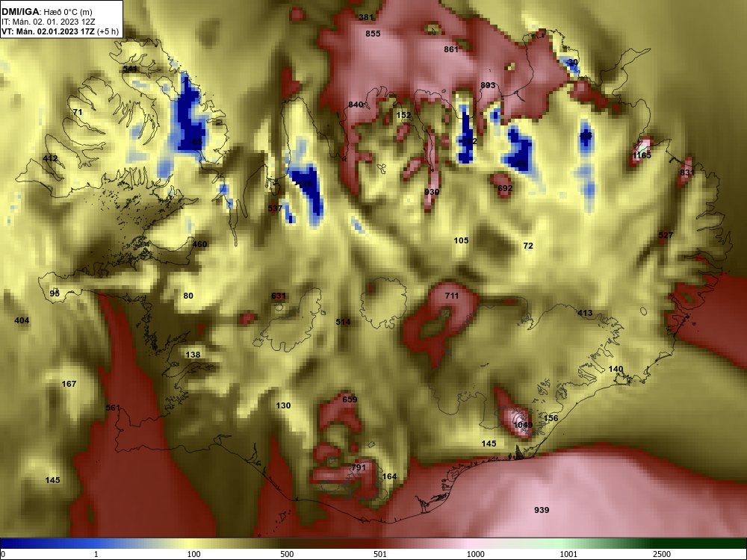Click the 71 value label
The image size is (747, 560).
click(x=78, y=113)
